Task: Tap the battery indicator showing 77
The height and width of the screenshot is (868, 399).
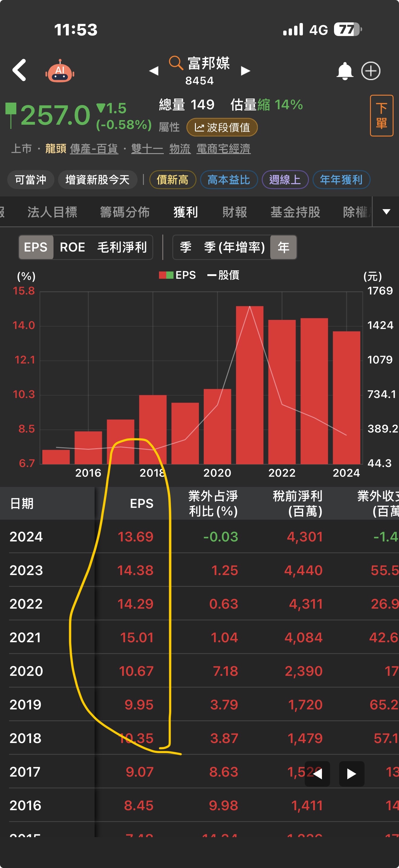Action: [348, 30]
